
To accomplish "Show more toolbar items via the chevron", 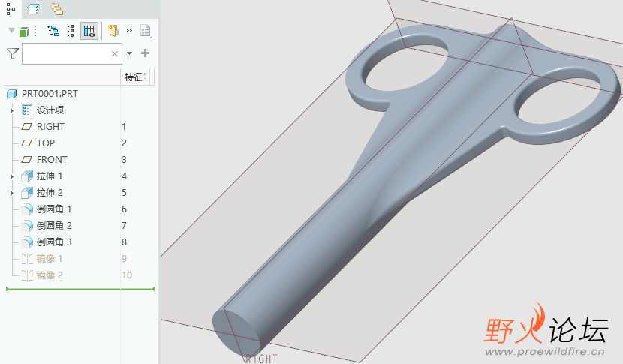I will 129,30.
